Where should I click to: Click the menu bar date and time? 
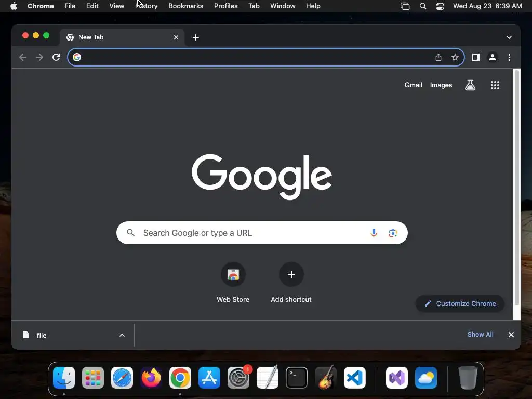[x=487, y=6]
